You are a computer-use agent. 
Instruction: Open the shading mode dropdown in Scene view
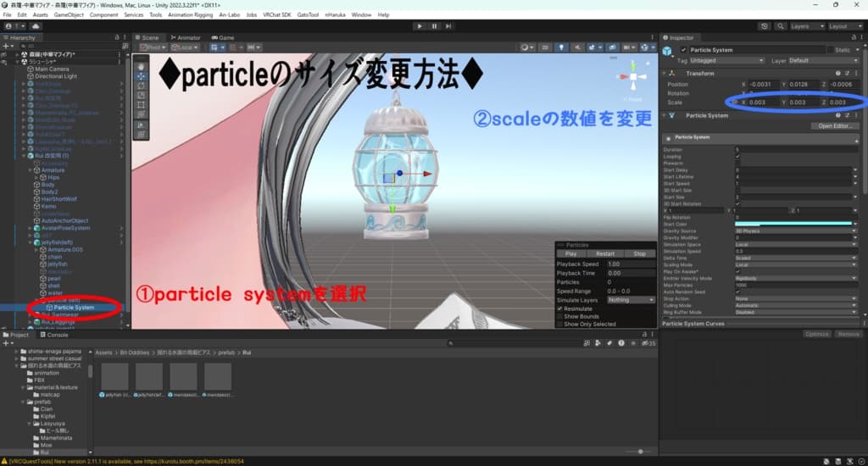point(527,47)
